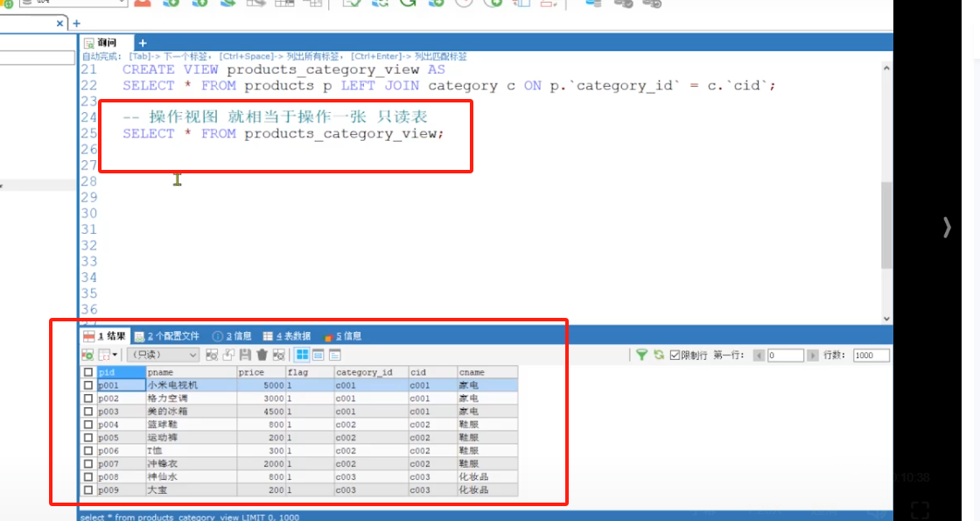This screenshot has height=521, width=980.
Task: Click the delete row trash icon
Action: click(263, 354)
